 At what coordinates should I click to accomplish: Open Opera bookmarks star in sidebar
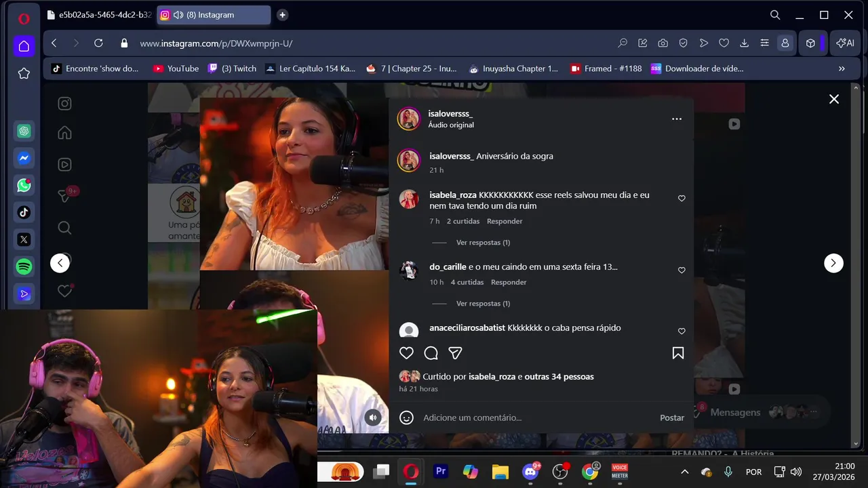click(24, 73)
